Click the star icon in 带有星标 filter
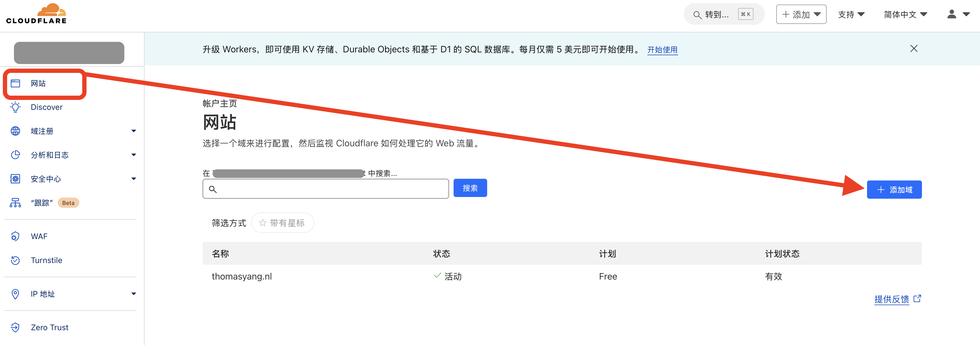980x345 pixels. click(262, 223)
